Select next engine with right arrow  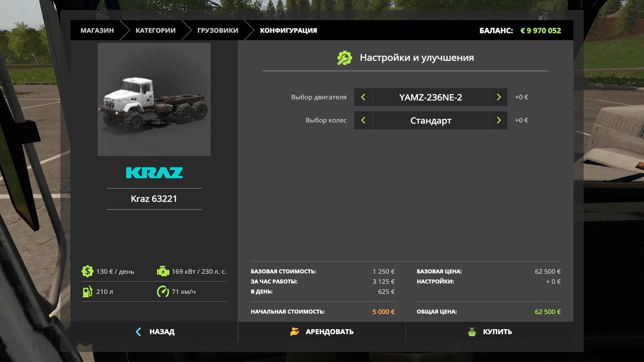click(498, 97)
